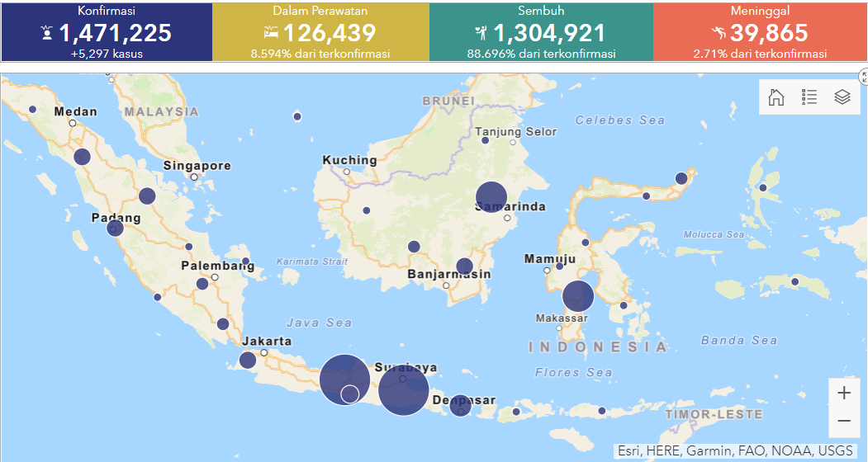Click the map Home default extent icon
This screenshot has width=868, height=462.
click(x=776, y=97)
